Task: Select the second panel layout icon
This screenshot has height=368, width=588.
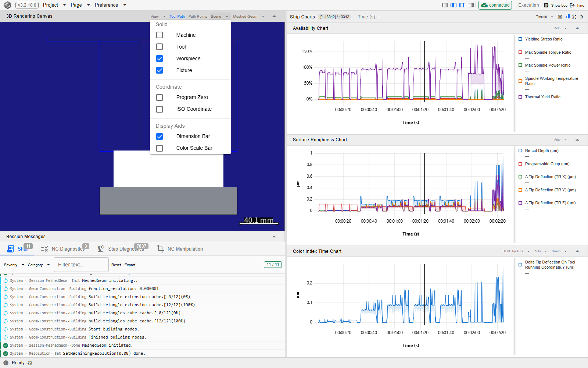Action: (453, 5)
